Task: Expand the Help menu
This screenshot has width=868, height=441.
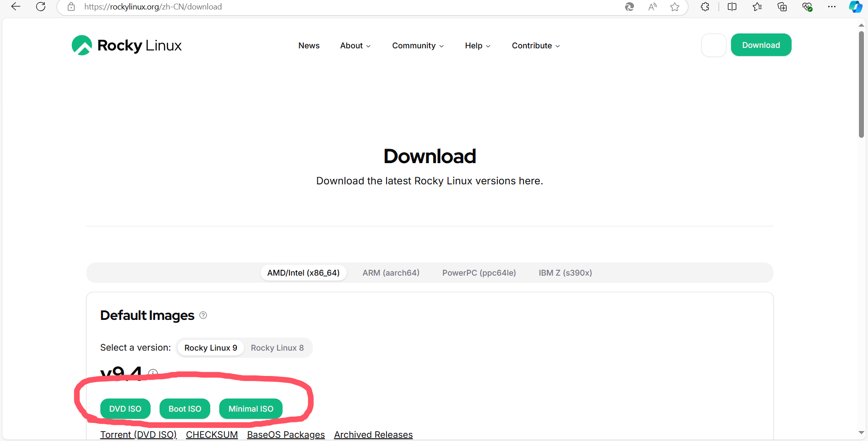Action: (x=477, y=46)
